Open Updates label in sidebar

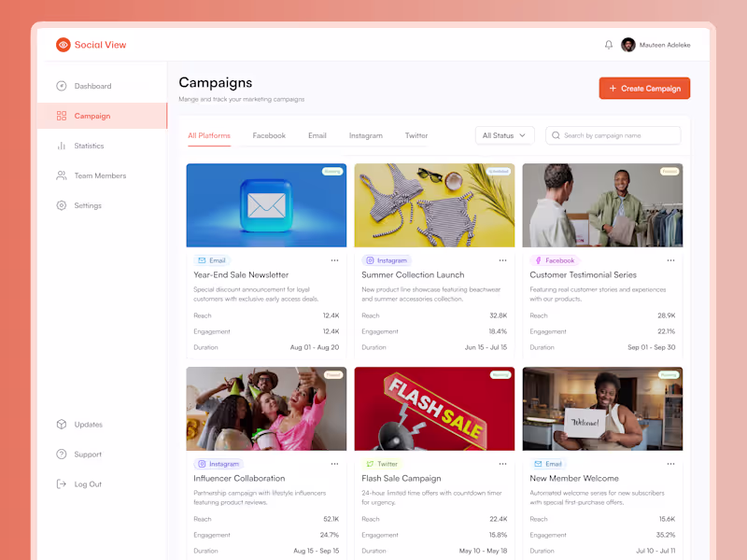(x=89, y=425)
